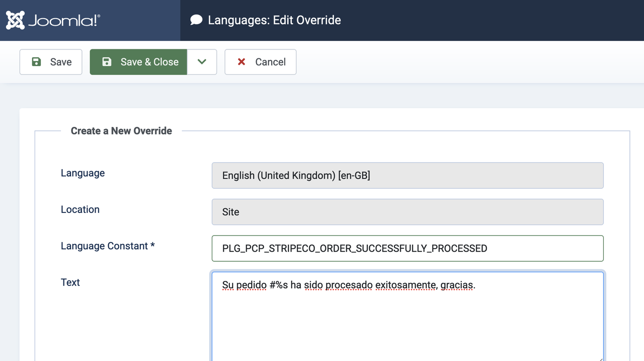Click the Text field label
This screenshot has width=644, height=361.
[x=70, y=282]
